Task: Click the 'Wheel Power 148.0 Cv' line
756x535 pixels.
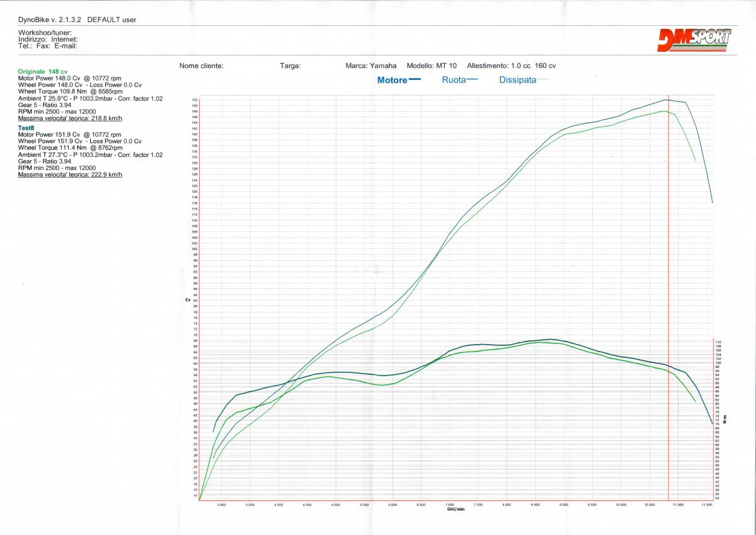Action: pyautogui.click(x=80, y=84)
